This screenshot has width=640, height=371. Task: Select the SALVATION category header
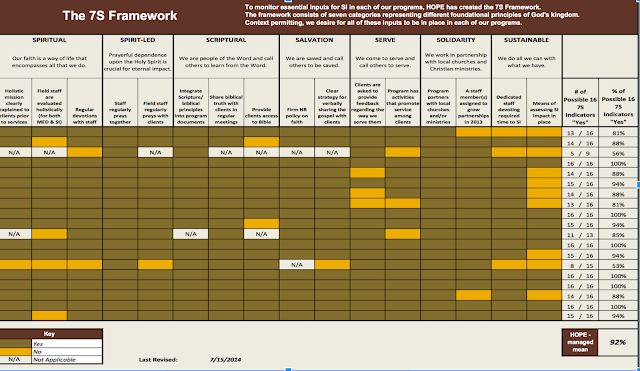pyautogui.click(x=314, y=40)
